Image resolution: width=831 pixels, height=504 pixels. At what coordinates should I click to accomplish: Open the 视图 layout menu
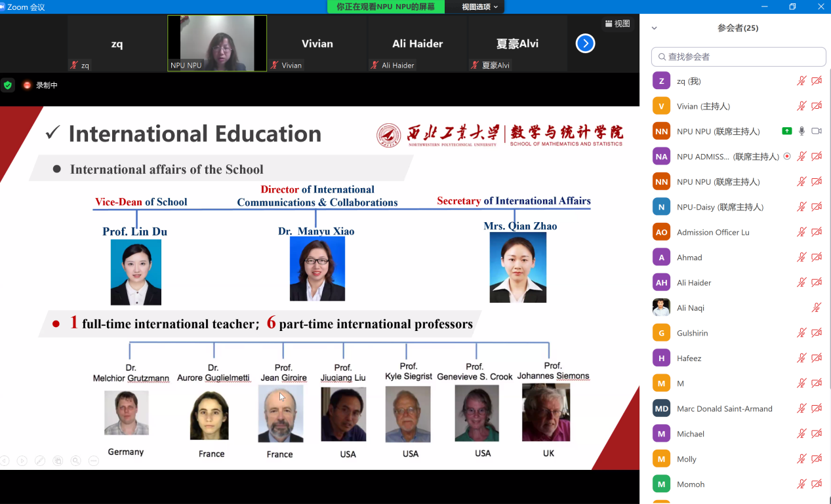[617, 24]
